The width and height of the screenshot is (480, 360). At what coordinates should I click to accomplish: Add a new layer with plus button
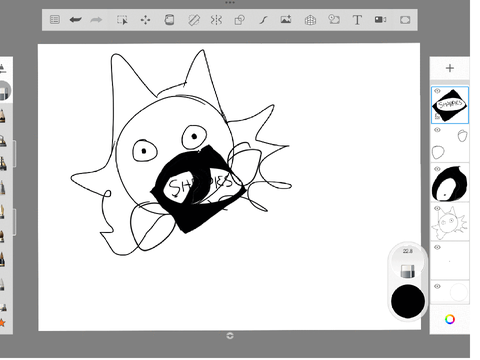[x=450, y=68]
